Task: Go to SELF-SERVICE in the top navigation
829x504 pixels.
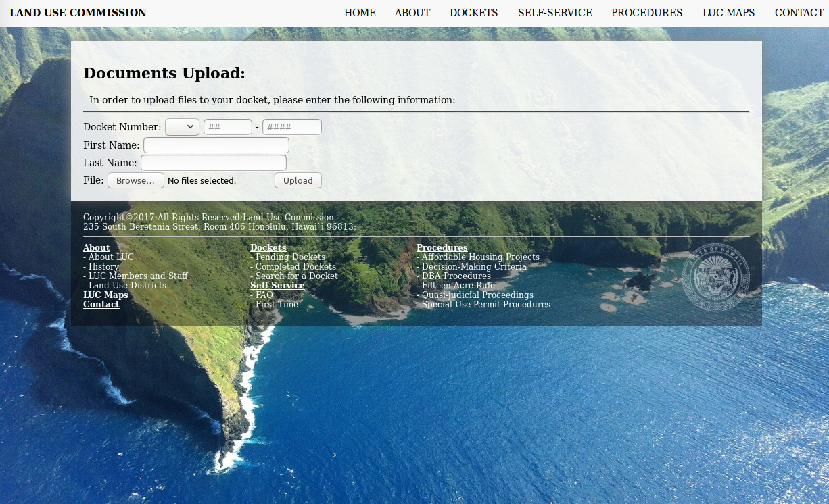Action: pyautogui.click(x=555, y=13)
